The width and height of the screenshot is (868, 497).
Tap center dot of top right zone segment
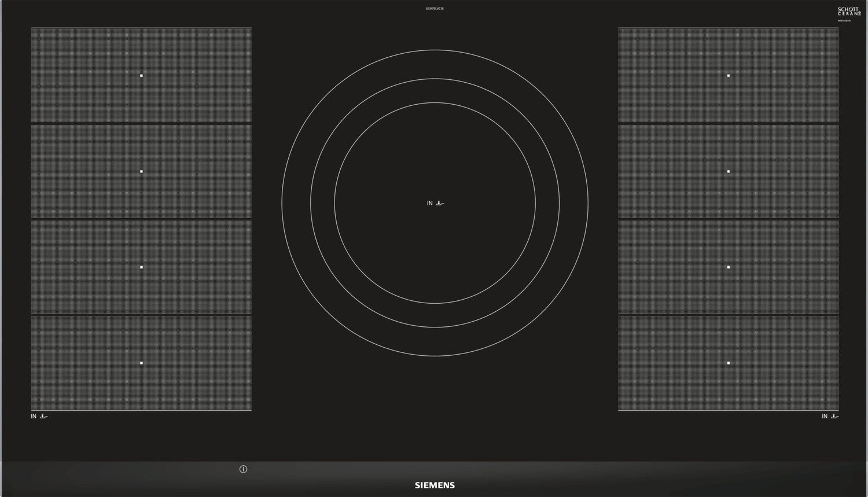pos(729,76)
